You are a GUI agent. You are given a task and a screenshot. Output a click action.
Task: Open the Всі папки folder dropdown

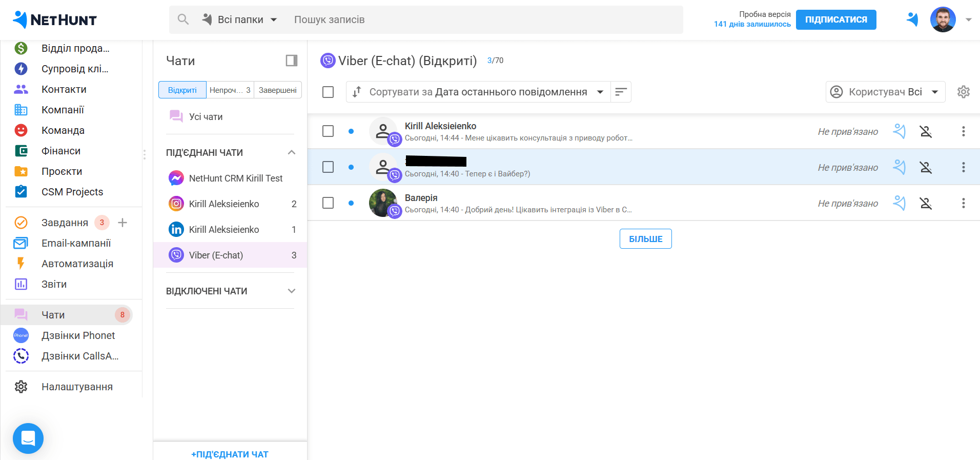click(239, 19)
